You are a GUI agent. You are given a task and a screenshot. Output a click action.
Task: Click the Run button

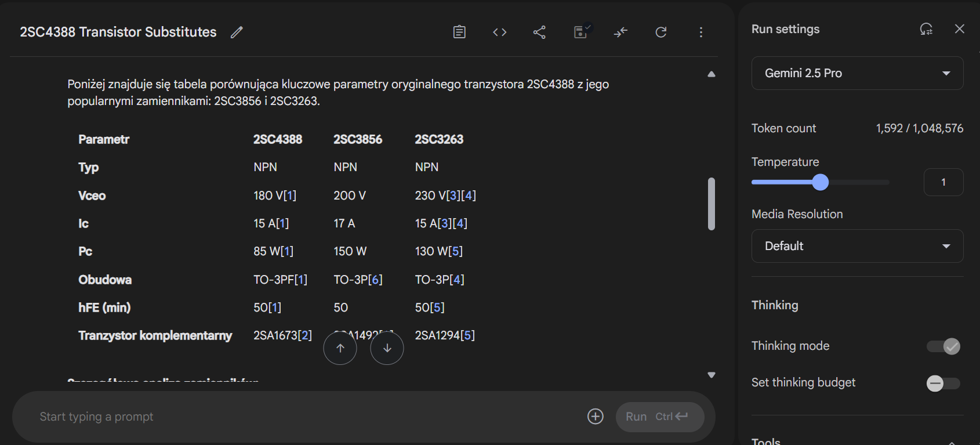[659, 417]
